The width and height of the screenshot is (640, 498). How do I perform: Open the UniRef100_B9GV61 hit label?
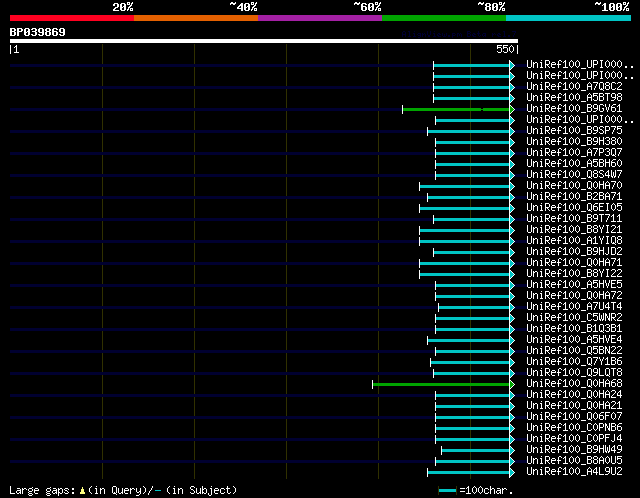tap(574, 109)
